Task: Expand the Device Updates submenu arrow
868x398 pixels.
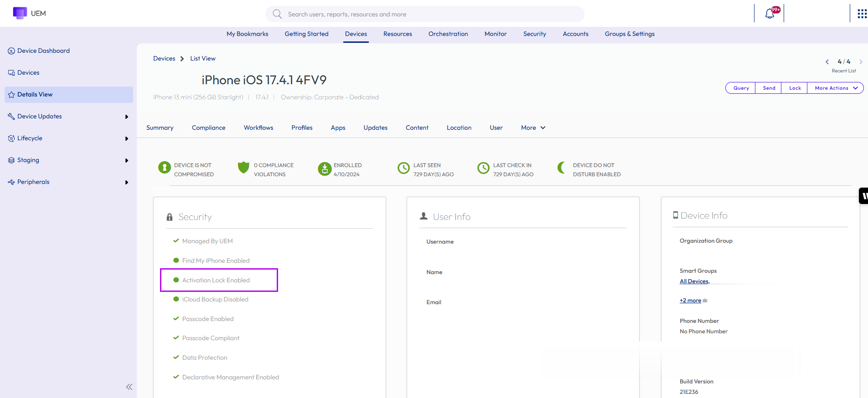Action: [127, 117]
